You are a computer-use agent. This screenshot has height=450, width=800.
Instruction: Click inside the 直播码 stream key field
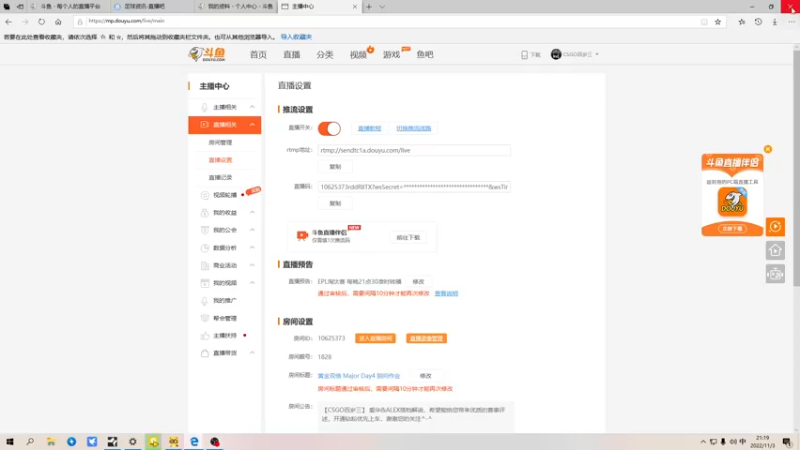click(x=414, y=187)
